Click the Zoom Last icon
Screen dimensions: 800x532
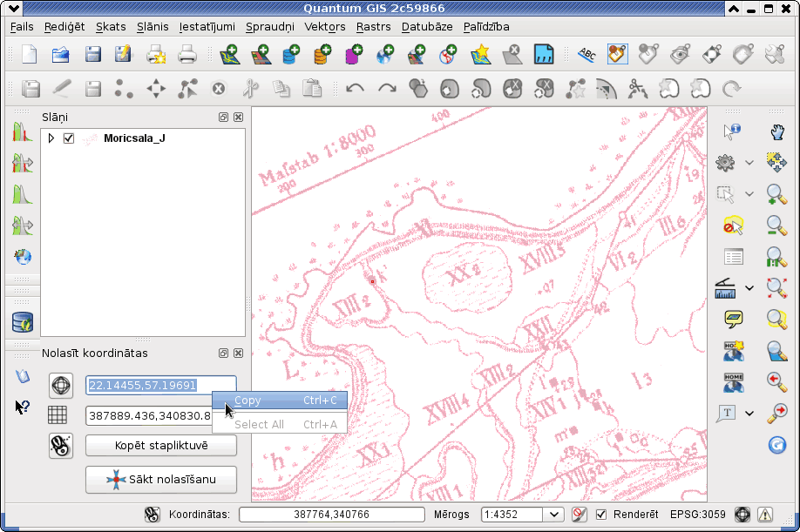click(776, 381)
